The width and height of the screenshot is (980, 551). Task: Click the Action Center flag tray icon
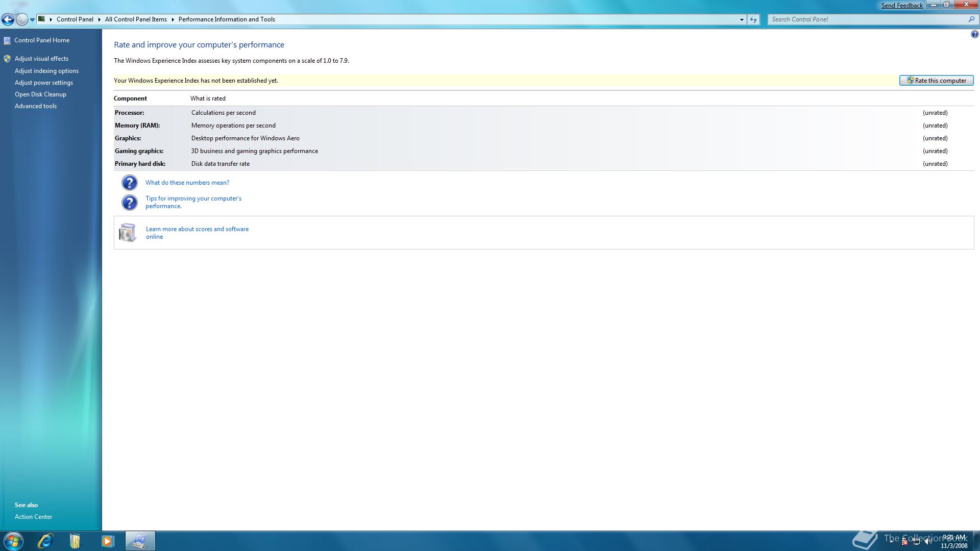904,542
